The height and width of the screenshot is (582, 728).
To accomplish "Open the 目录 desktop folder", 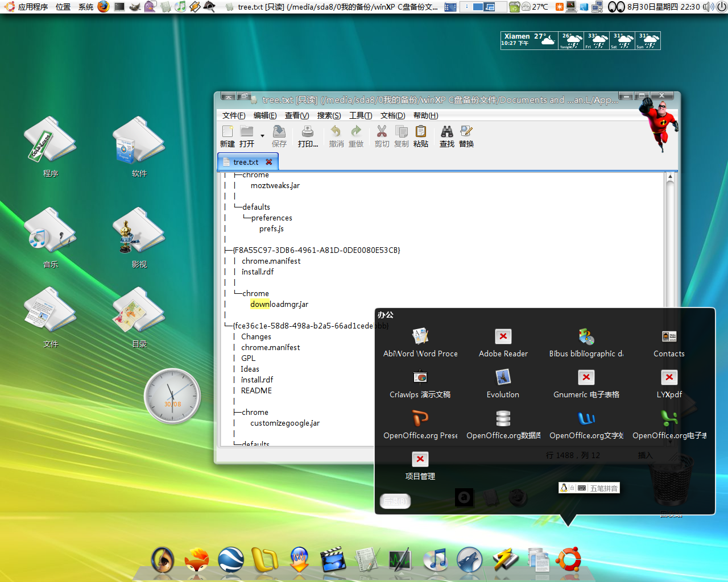I will pos(139,317).
